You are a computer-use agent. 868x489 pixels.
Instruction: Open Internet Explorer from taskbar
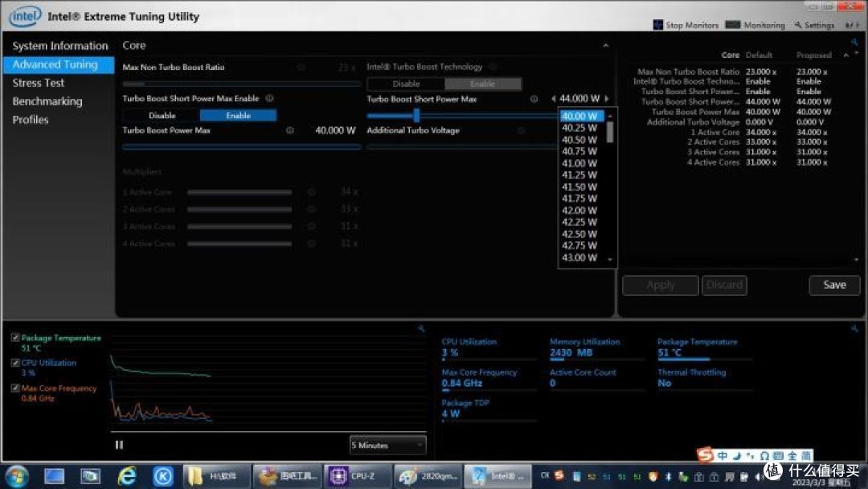point(127,476)
